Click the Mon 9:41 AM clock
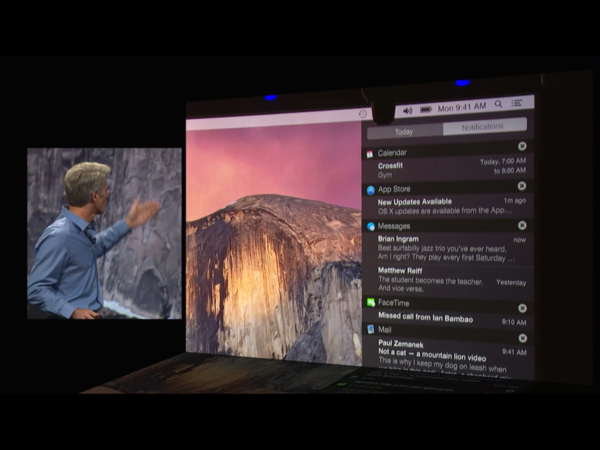This screenshot has width=600, height=450. click(462, 107)
